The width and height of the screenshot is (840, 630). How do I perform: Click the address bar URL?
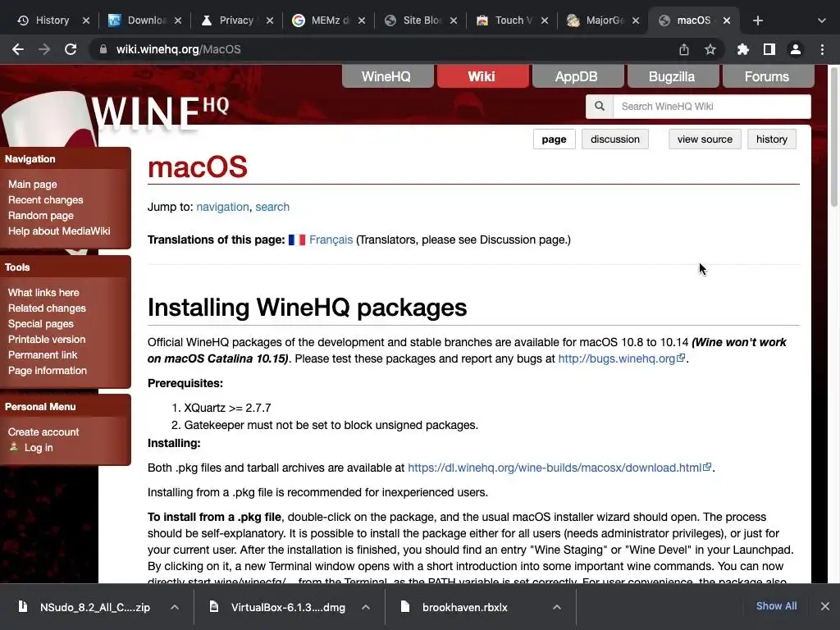click(x=178, y=49)
